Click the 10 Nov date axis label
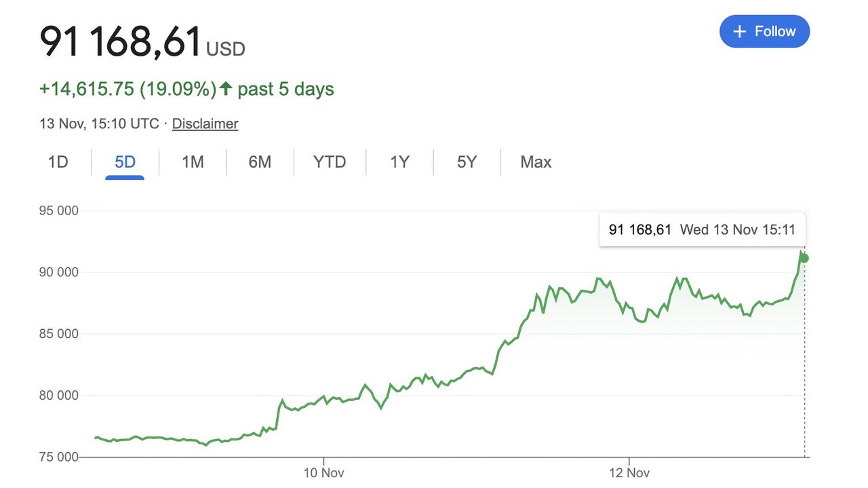 click(324, 472)
